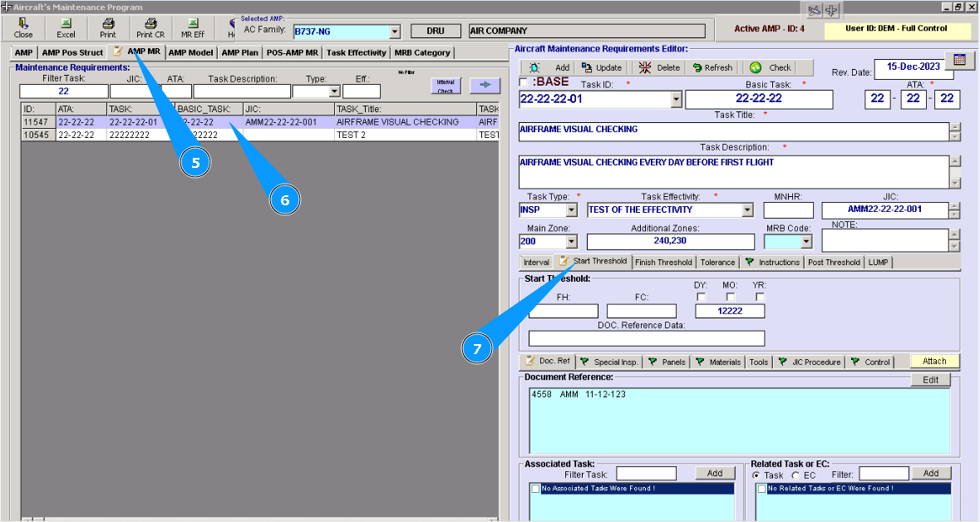Image resolution: width=980 pixels, height=522 pixels.
Task: Click the notepad icon on Start Threshold tab
Action: [564, 261]
